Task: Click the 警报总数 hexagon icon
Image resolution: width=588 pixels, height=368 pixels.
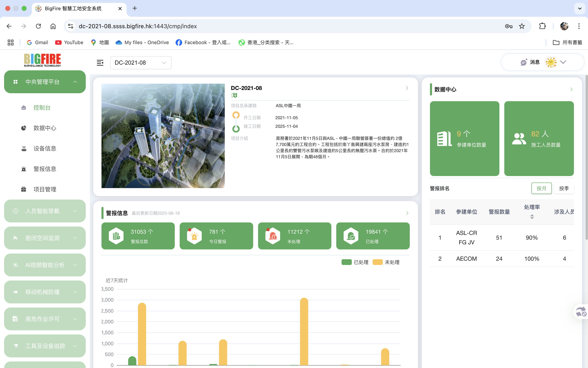Action: coord(116,236)
